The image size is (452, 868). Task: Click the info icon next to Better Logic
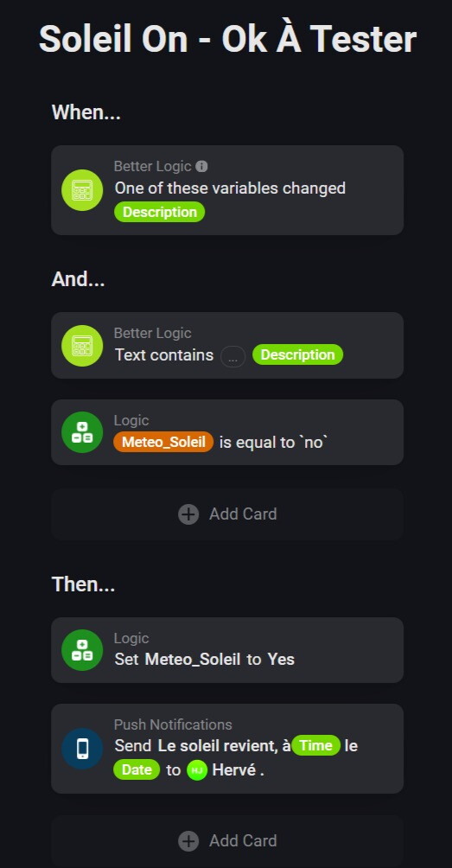(x=202, y=166)
